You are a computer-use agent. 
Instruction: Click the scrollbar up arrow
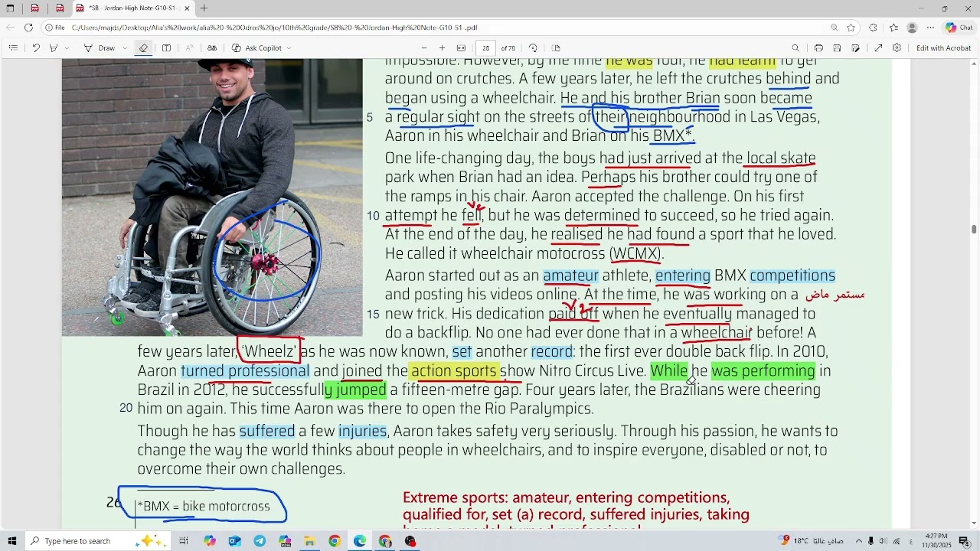pos(974,64)
